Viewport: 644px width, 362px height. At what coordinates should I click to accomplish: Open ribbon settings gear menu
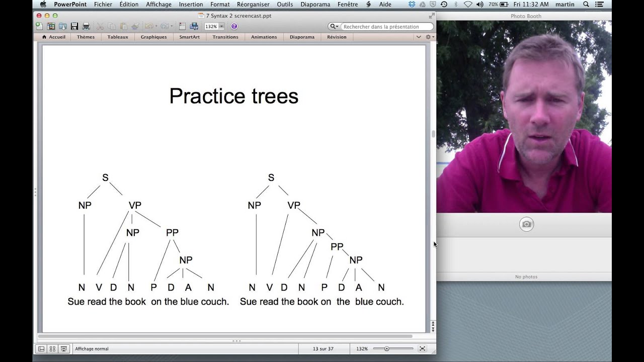coord(429,37)
